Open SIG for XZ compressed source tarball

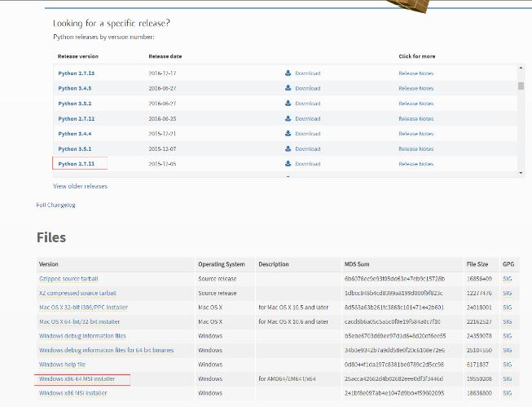(x=508, y=293)
